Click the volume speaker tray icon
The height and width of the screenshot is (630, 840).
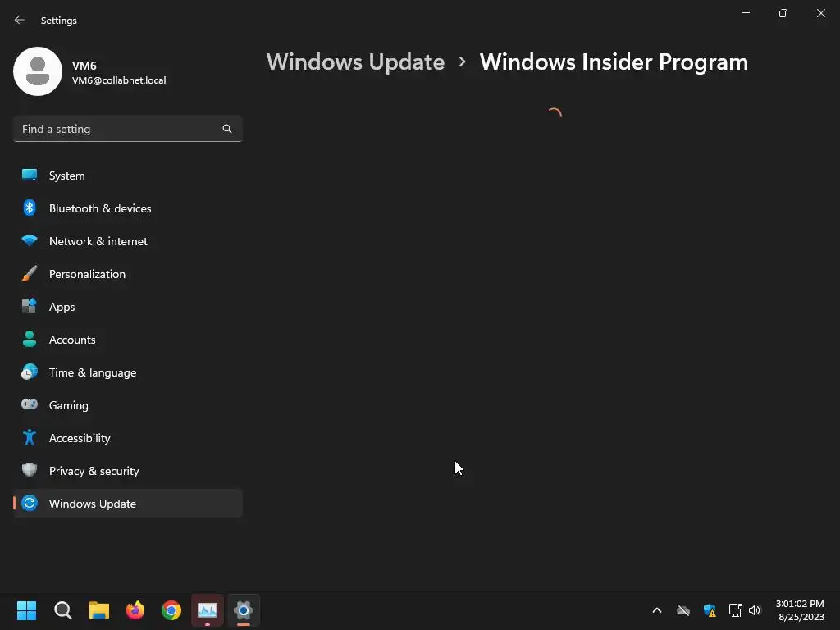[x=755, y=610]
